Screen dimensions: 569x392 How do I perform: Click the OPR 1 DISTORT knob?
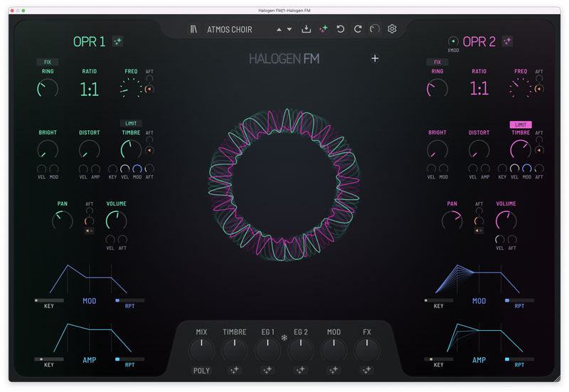coord(90,149)
